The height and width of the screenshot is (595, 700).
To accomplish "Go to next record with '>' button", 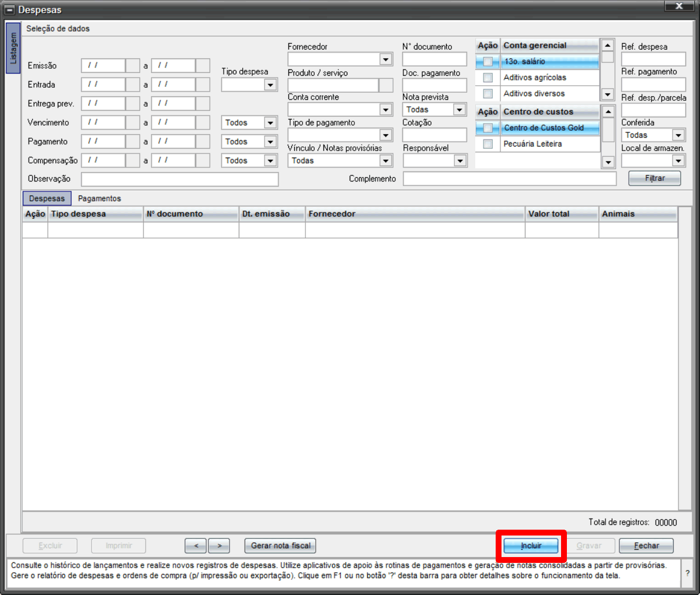I will 219,546.
